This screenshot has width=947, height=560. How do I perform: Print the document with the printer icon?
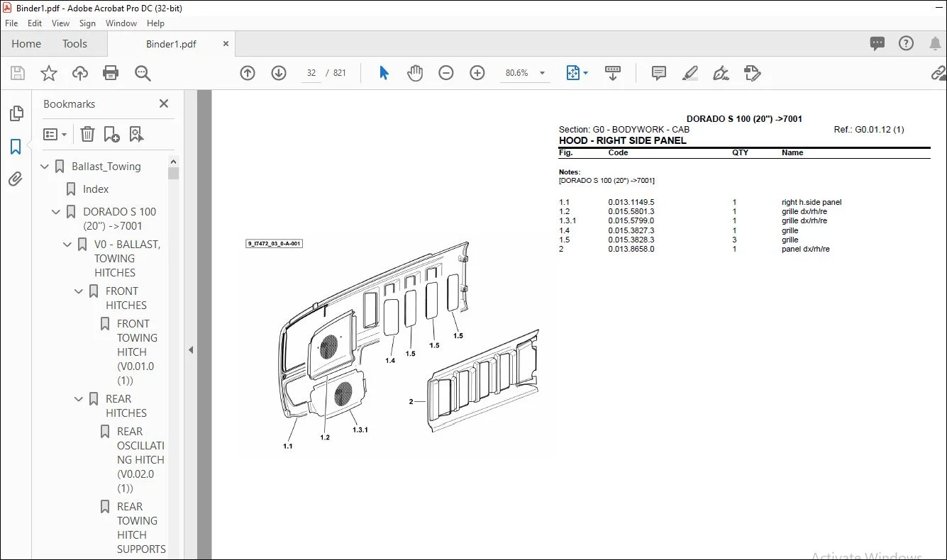[111, 73]
